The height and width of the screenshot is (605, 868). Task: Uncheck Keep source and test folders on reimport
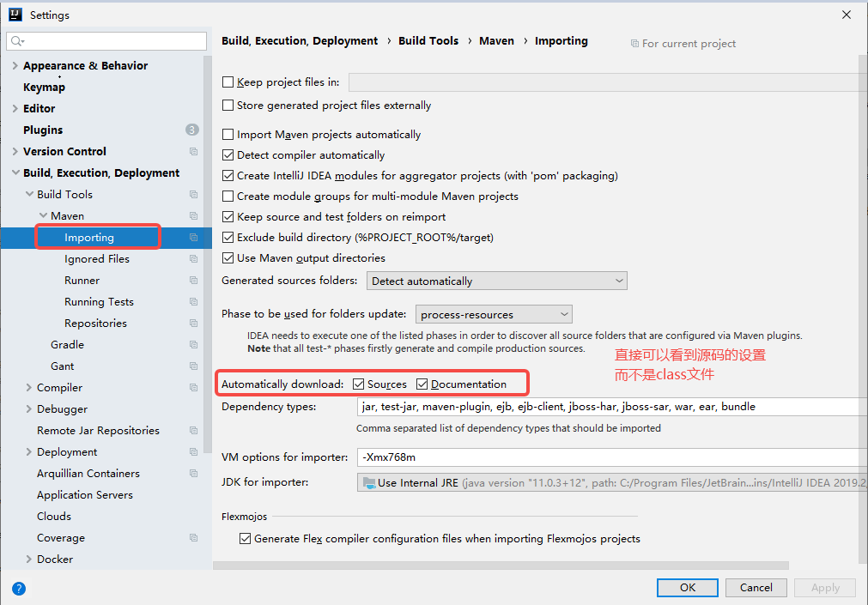pyautogui.click(x=228, y=216)
